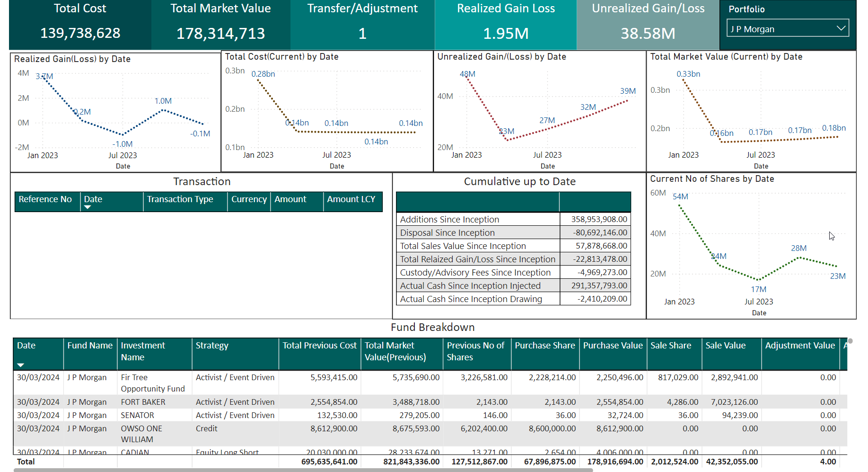Image resolution: width=868 pixels, height=472 pixels.
Task: Click the Fund Breakdown vertical scrollbar handle
Action: pyautogui.click(x=850, y=341)
